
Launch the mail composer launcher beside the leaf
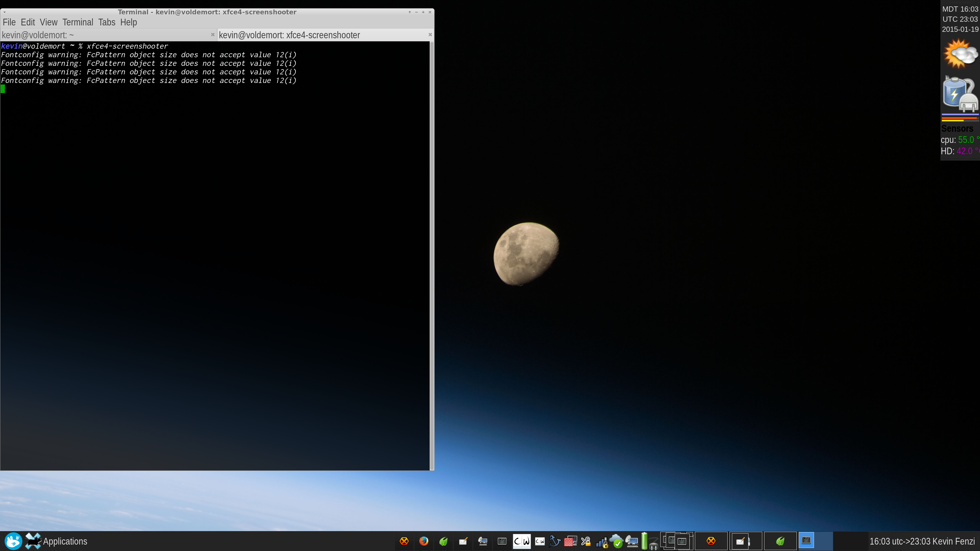tap(463, 541)
